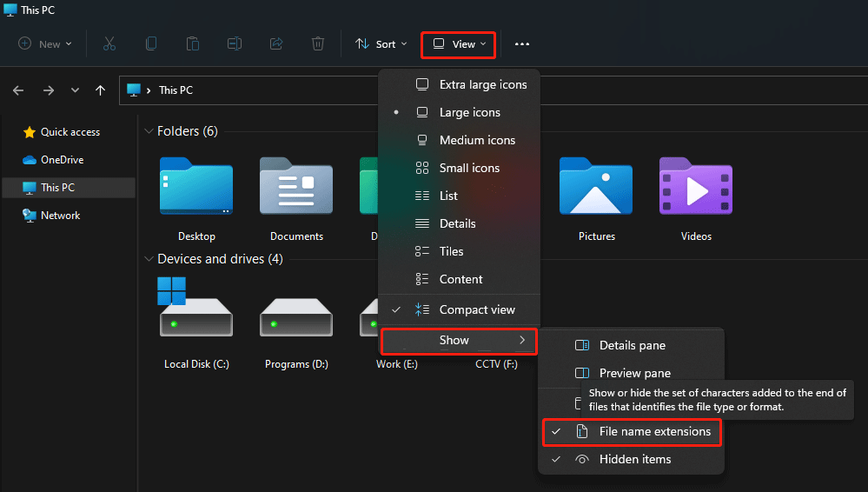This screenshot has width=868, height=492.
Task: Click the Back arrow navigation button
Action: (x=19, y=90)
